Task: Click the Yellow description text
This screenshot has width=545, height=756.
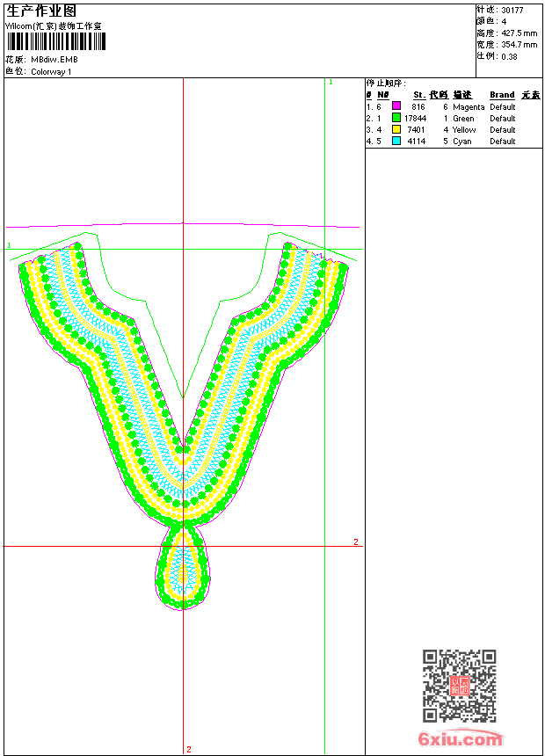Action: click(464, 130)
